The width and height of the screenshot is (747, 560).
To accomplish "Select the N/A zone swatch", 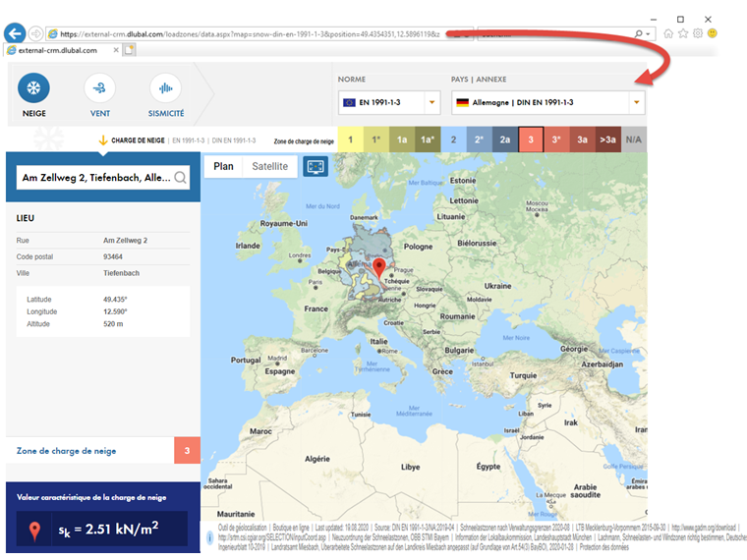I will click(634, 140).
